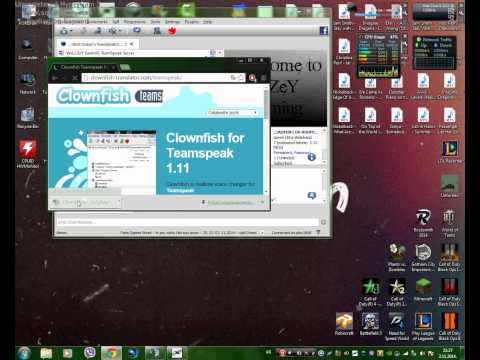The height and width of the screenshot is (360, 480).
Task: Click the Chrome forward arrow
Action: (x=65, y=78)
